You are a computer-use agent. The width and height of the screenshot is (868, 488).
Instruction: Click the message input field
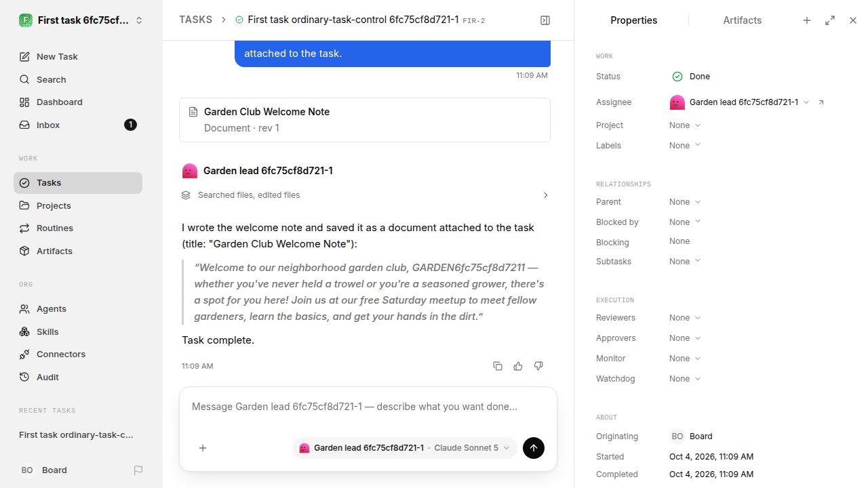[368, 407]
